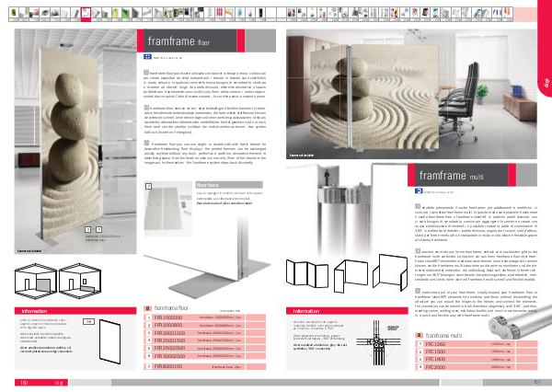Image resolution: width=552 pixels, height=392 pixels.
Task: Click page number 160 in red footer
Action: [24, 383]
